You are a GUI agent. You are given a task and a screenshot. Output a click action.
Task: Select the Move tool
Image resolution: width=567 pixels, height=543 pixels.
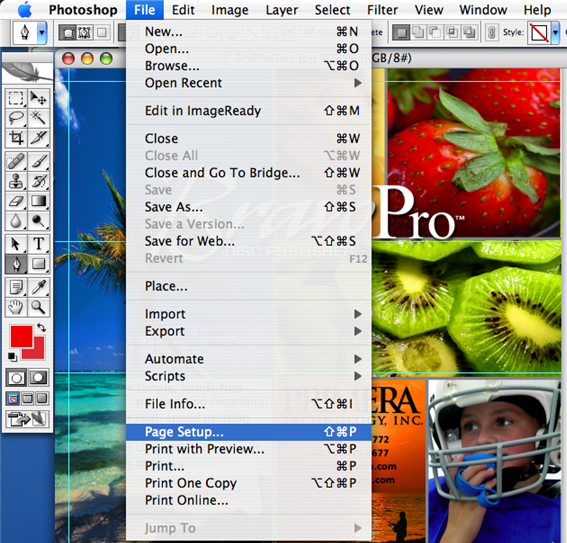tap(38, 98)
